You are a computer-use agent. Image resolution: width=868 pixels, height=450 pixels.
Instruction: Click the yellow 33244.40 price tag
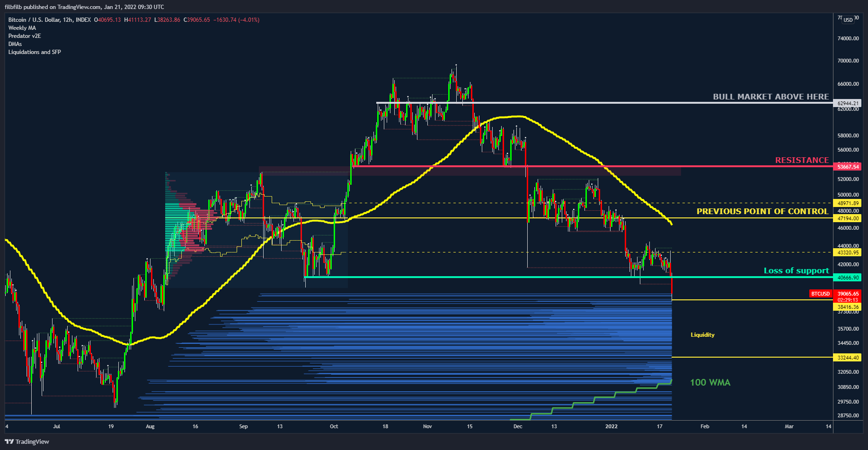point(848,358)
